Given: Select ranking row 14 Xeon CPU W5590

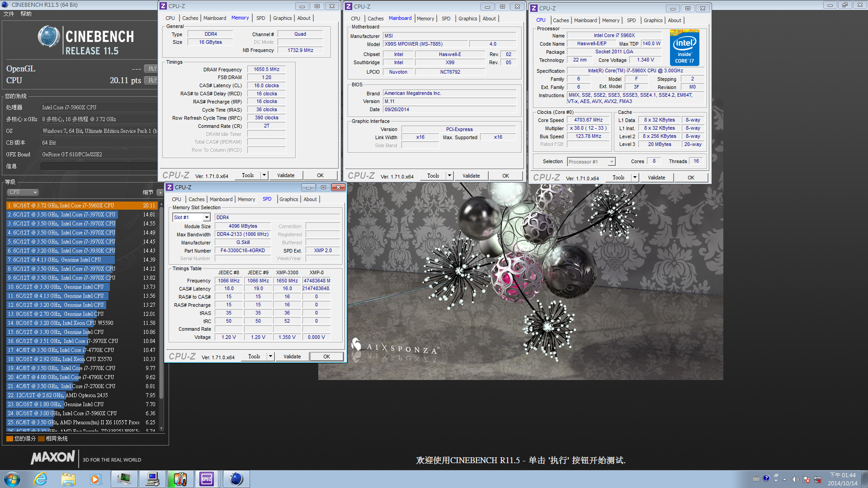Looking at the screenshot, I should (81, 323).
